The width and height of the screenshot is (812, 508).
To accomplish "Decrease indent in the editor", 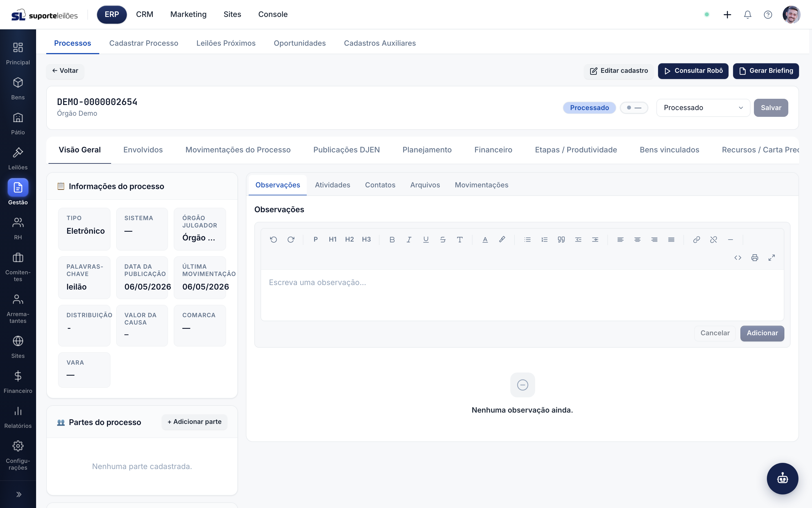I will point(578,240).
